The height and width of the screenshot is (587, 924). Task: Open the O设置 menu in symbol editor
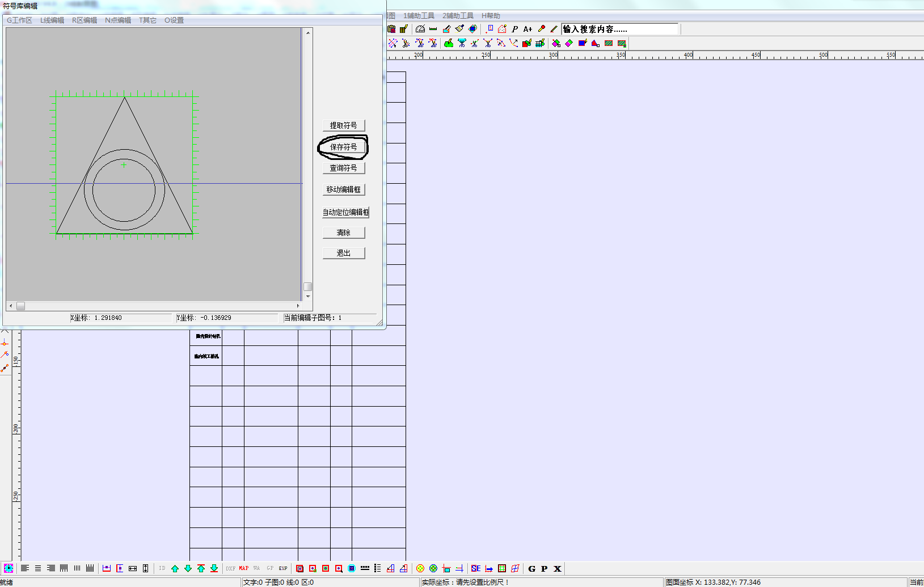coord(174,20)
